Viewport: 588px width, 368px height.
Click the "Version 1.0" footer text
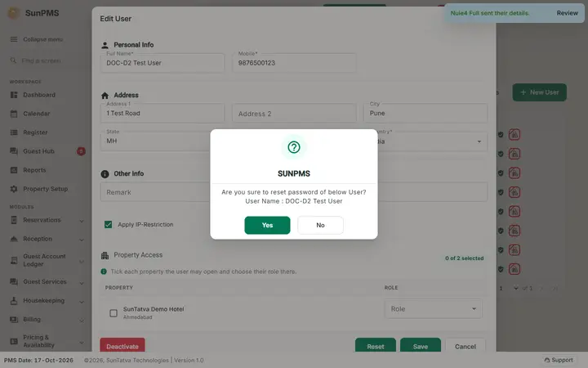(x=189, y=360)
